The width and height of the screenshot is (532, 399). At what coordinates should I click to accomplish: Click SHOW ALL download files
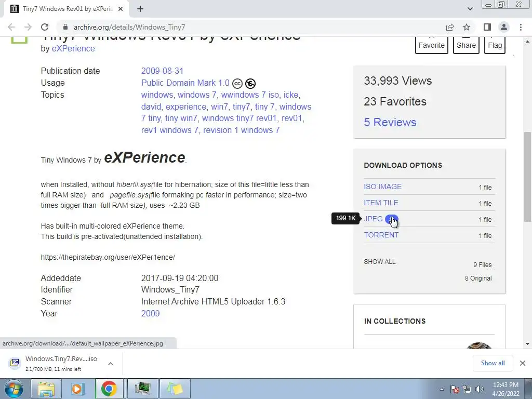[380, 262]
